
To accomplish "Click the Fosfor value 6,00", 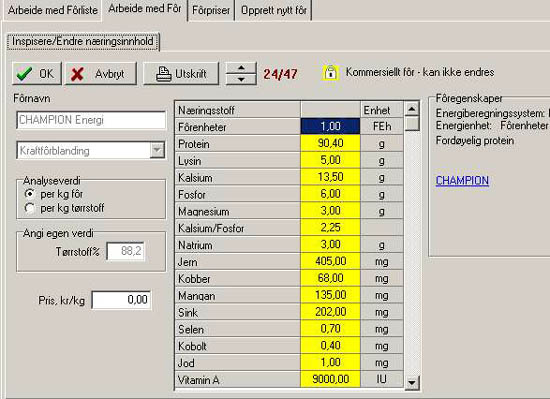I will click(330, 194).
